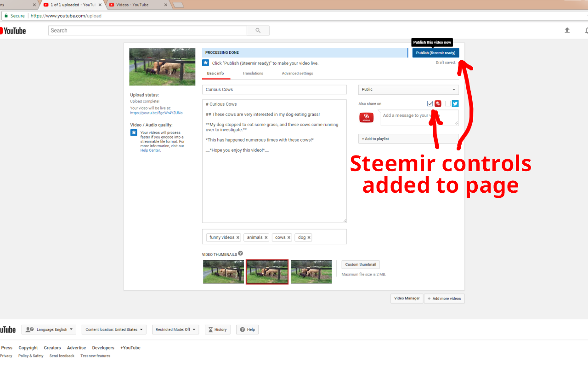Viewport: 588px width, 368px height.
Task: Open the Help Center link
Action: coord(150,150)
